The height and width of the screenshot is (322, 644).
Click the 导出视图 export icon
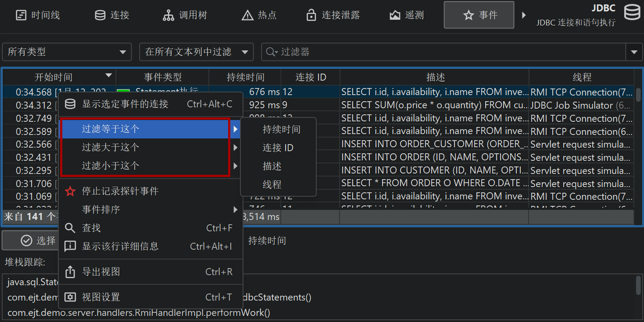[x=70, y=272]
